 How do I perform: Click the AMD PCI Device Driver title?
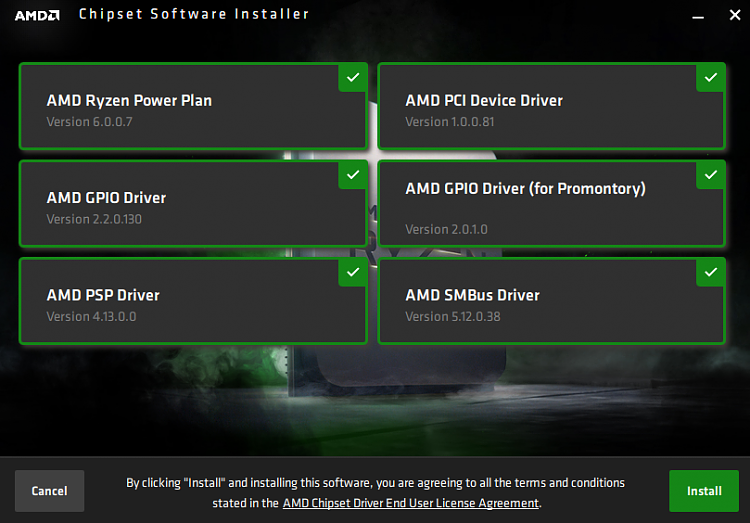coord(484,100)
